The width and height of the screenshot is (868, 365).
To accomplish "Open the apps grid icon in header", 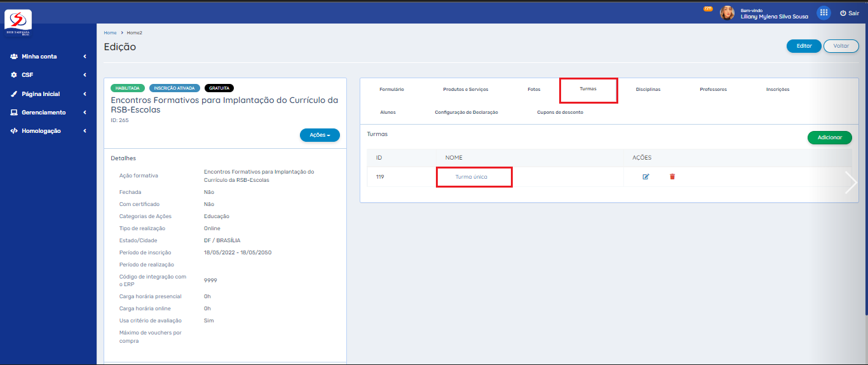I will (x=824, y=13).
